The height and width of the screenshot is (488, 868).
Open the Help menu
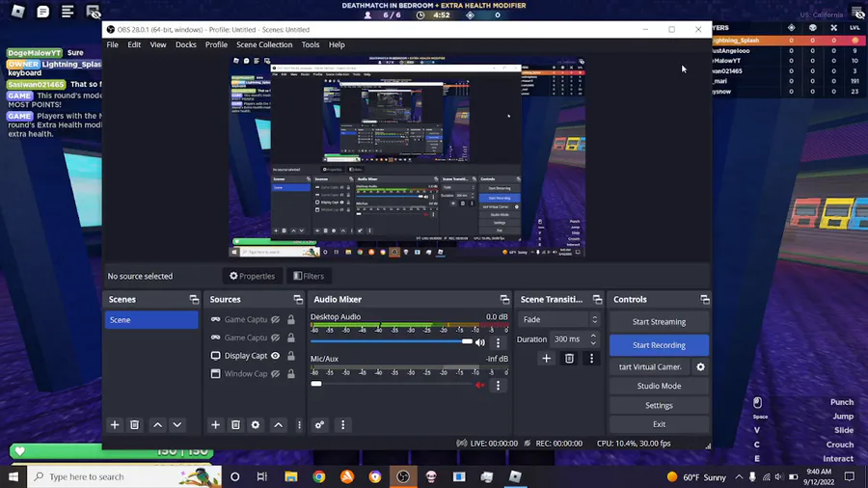[337, 44]
